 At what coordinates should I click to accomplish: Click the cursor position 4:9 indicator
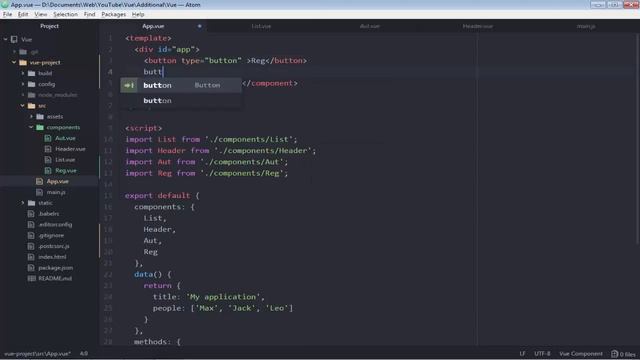tap(84, 354)
